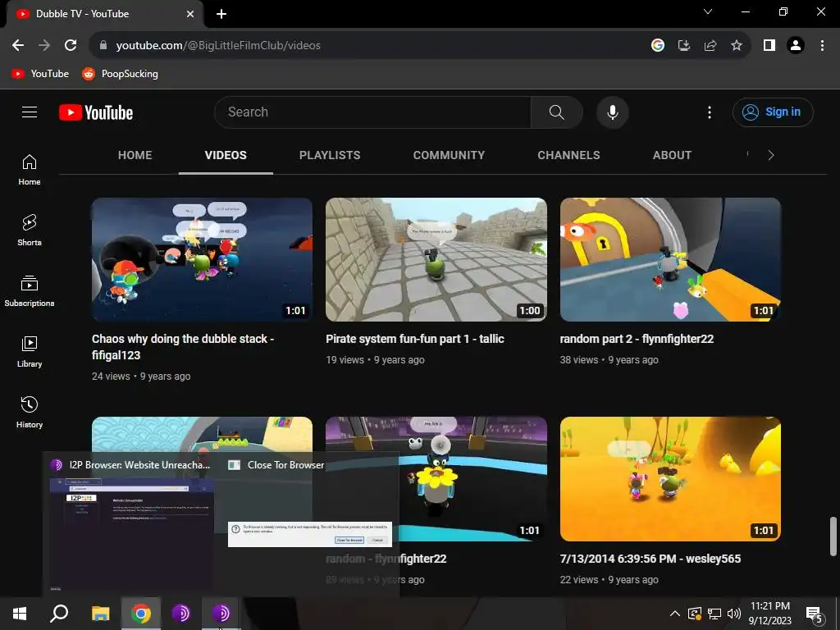Click the Sign in button
Image resolution: width=840 pixels, height=630 pixels.
tap(773, 112)
